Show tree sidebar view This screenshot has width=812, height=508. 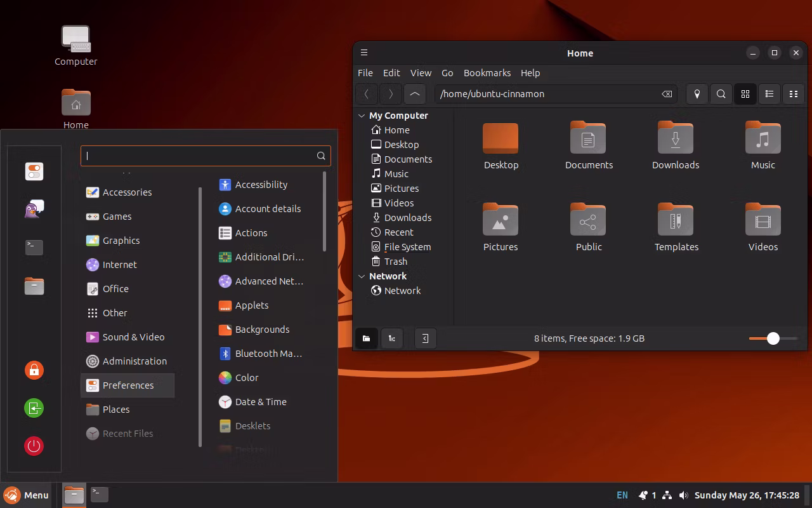click(392, 338)
